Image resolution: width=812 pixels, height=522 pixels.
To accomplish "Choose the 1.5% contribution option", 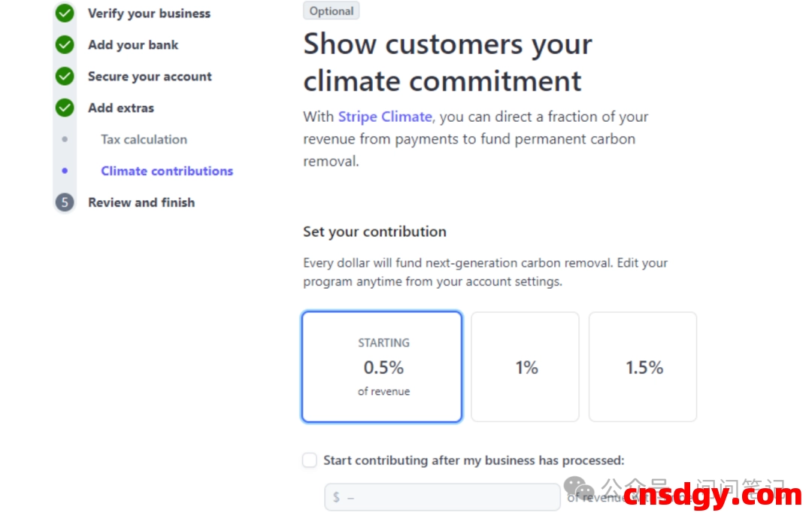I will coord(643,367).
